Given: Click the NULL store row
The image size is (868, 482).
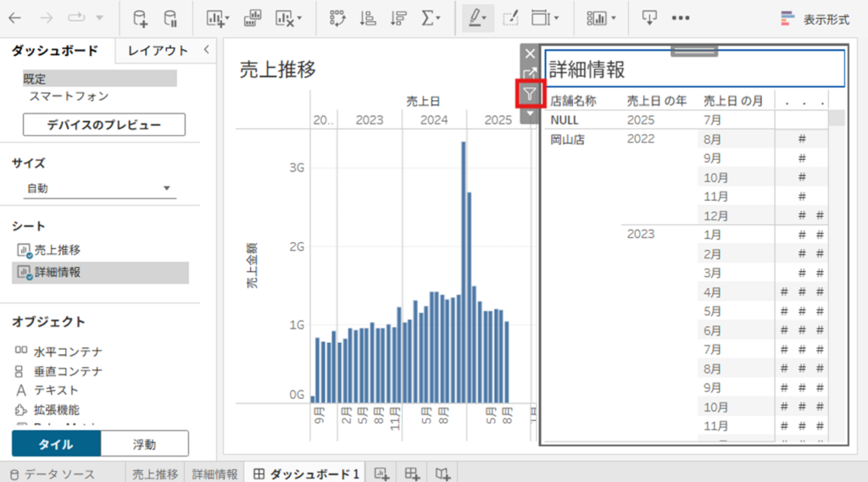Looking at the screenshot, I should pyautogui.click(x=564, y=120).
